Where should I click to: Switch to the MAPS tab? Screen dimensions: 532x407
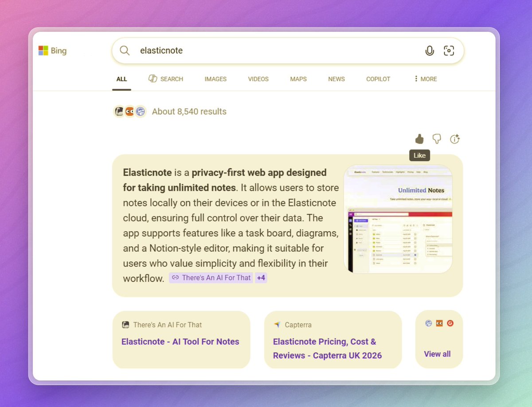tap(298, 79)
